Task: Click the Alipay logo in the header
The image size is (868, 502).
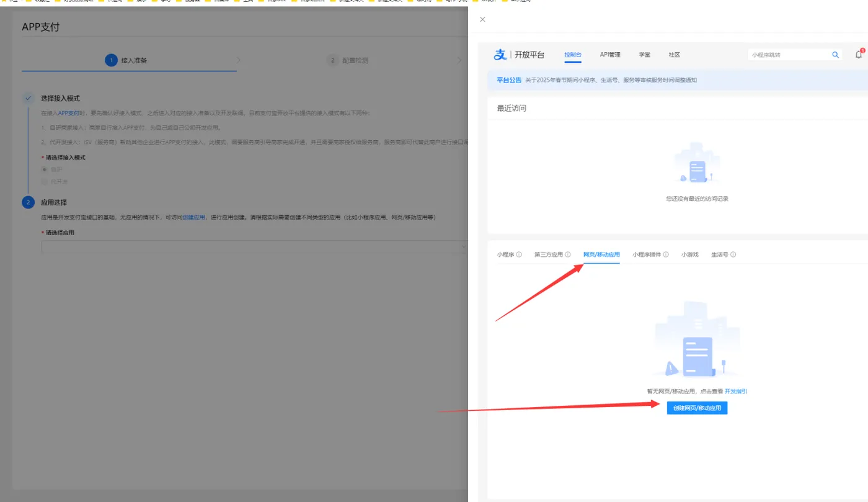Action: [500, 55]
